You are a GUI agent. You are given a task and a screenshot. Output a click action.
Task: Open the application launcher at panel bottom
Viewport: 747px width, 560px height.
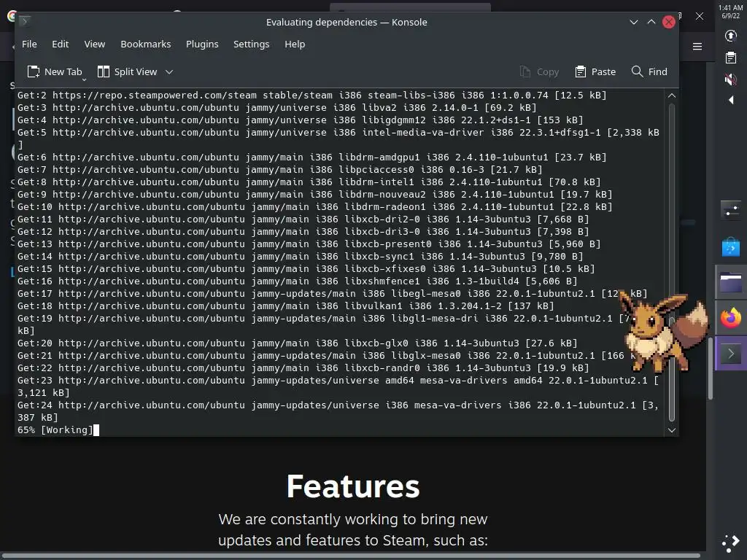coord(731,542)
